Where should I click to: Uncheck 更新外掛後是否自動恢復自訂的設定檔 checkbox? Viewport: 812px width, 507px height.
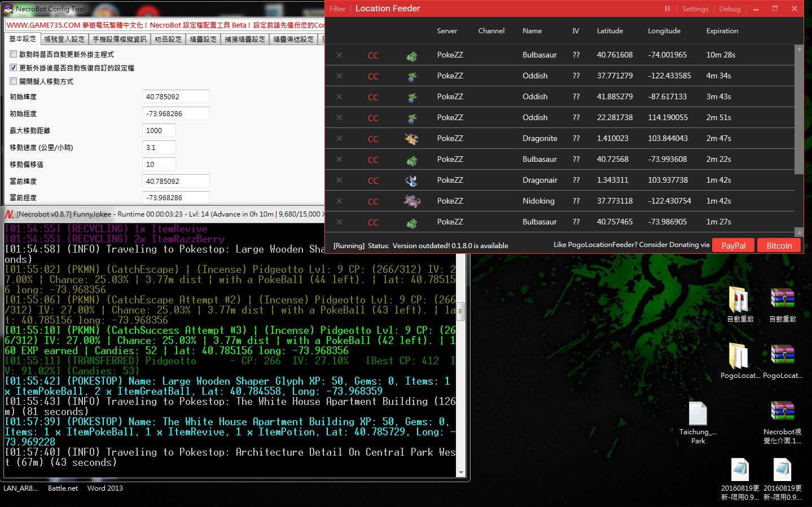coord(14,68)
